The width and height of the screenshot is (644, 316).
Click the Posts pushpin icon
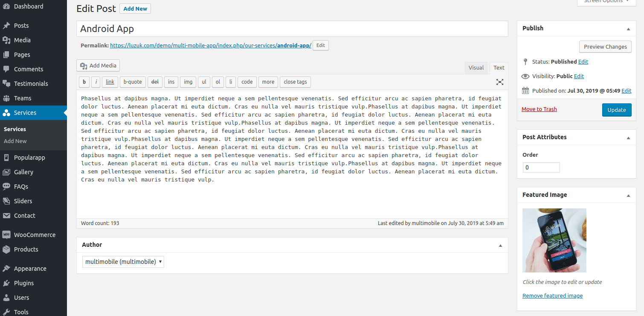6,26
